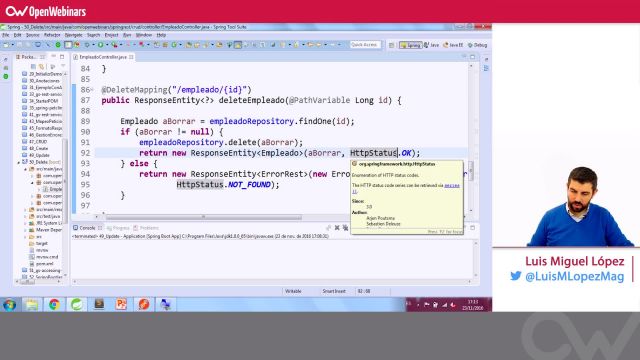
Task: Collapse the src/main/java folder node
Action: pyautogui.click(x=25, y=169)
